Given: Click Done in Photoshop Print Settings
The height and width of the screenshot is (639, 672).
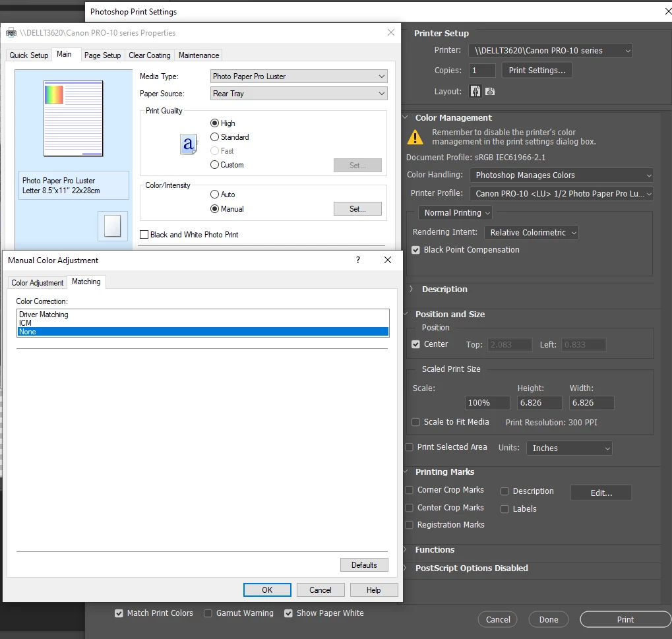Looking at the screenshot, I should click(549, 619).
